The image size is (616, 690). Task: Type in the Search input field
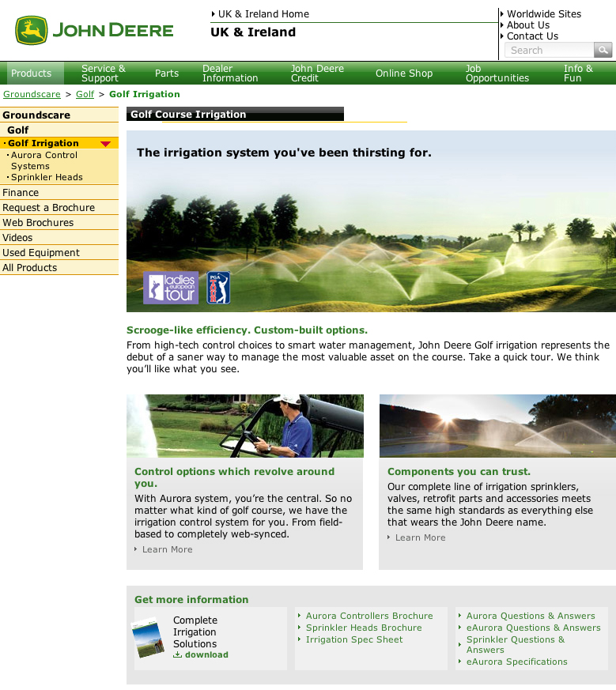tap(548, 51)
